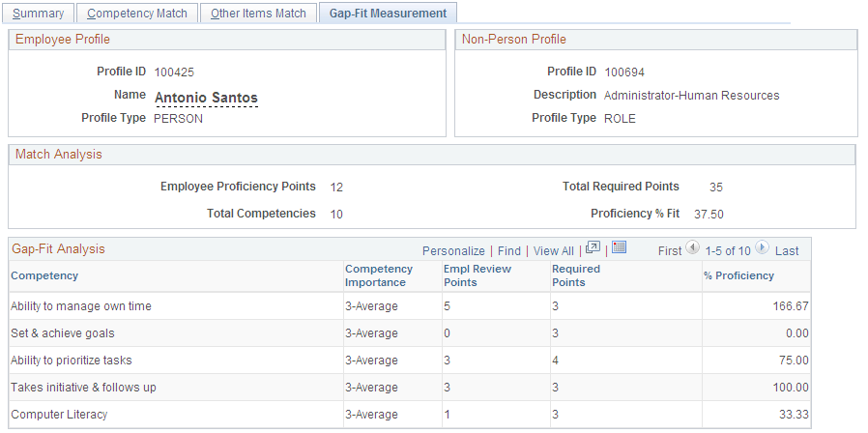Viewport: 868px width, 433px height.
Task: Download Gap-Fit grid to spreadsheet icon
Action: [620, 247]
